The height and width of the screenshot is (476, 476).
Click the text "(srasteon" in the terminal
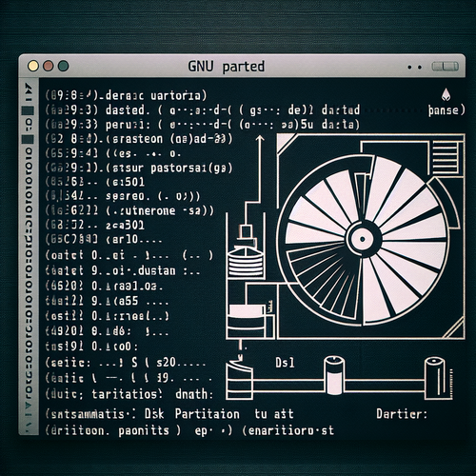coord(134,139)
